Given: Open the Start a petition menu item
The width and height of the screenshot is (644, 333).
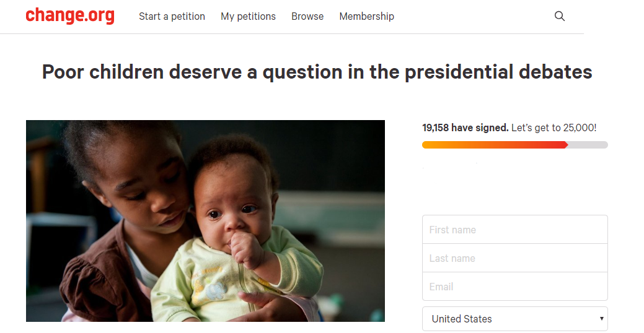Looking at the screenshot, I should coord(172,17).
